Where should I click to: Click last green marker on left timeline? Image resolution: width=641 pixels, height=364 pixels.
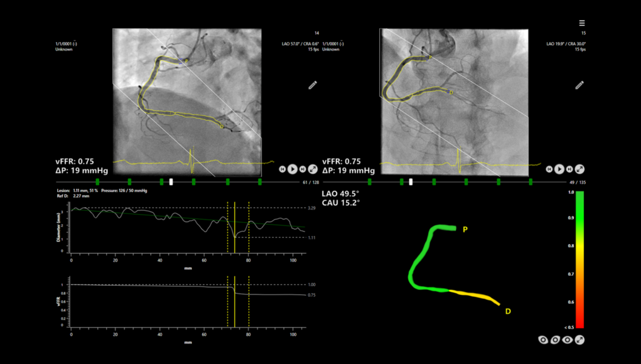259,182
